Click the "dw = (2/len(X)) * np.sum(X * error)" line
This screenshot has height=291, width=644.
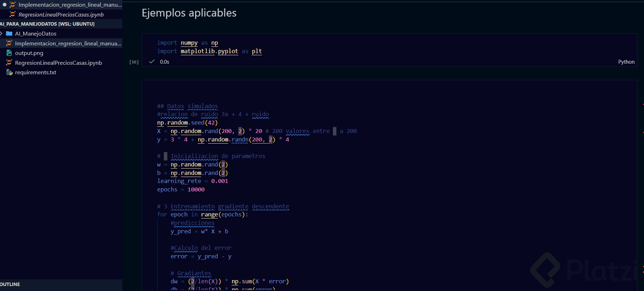[230, 281]
